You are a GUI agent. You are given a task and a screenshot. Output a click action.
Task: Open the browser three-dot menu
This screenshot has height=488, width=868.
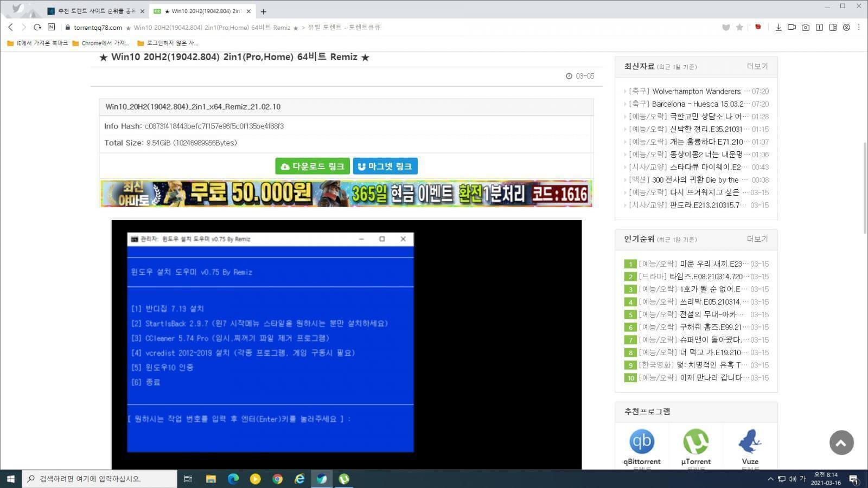[x=859, y=27]
